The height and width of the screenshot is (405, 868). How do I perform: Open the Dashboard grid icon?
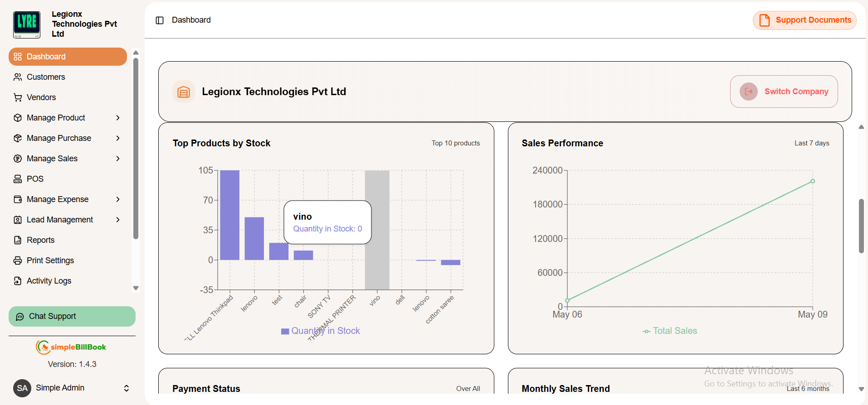(x=18, y=57)
